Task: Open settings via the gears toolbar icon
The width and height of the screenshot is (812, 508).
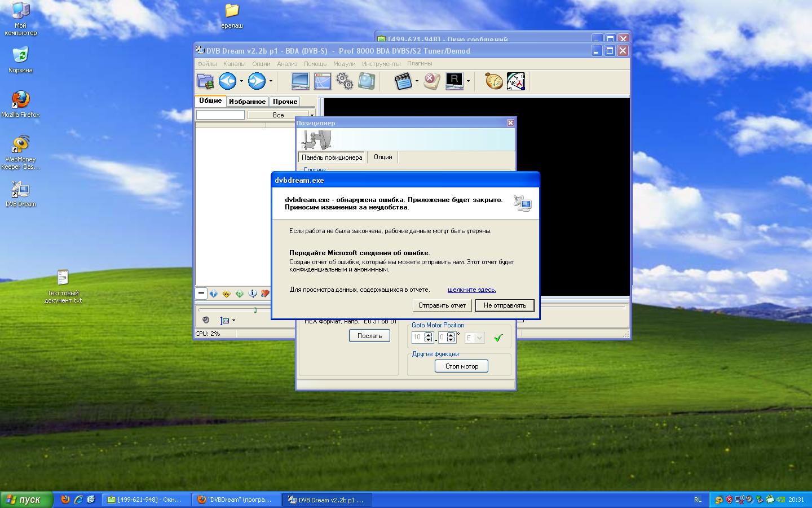Action: (x=345, y=81)
